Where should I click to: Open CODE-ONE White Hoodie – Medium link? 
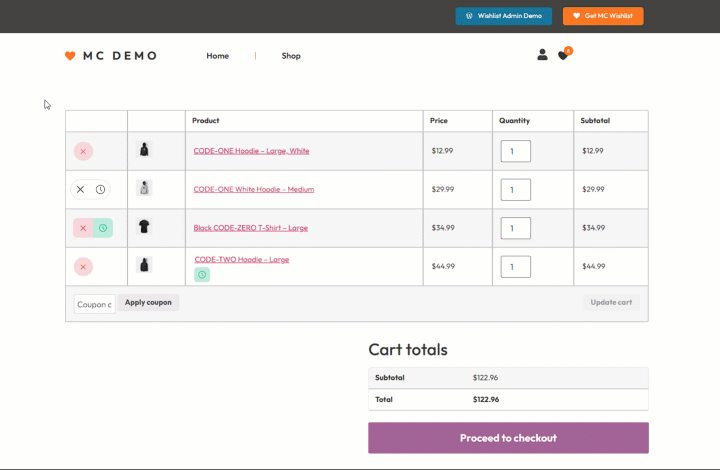[x=254, y=190]
